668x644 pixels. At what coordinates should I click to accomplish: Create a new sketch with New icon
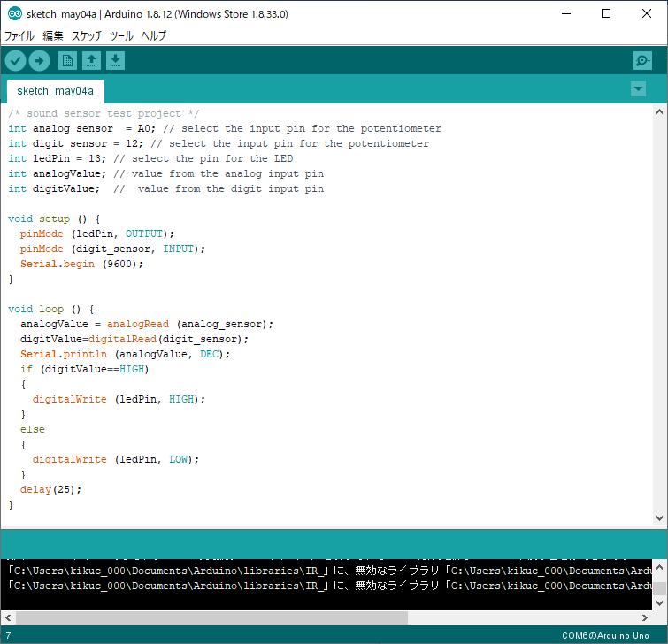pos(67,60)
